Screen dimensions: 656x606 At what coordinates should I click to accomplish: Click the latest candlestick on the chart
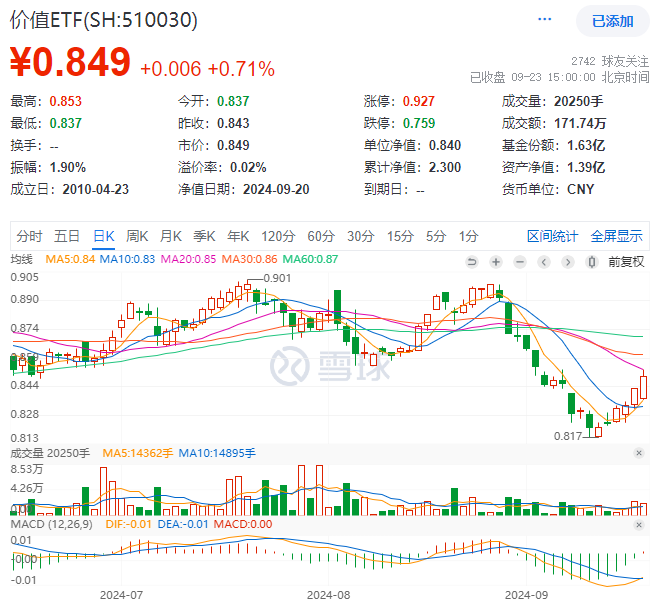click(644, 387)
